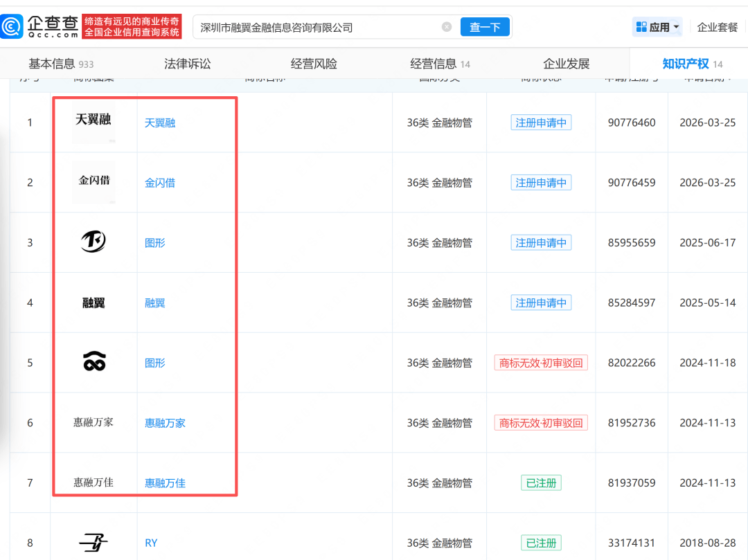Open the 惠融万家 trademark name link
This screenshot has height=560, width=748.
[x=165, y=423]
